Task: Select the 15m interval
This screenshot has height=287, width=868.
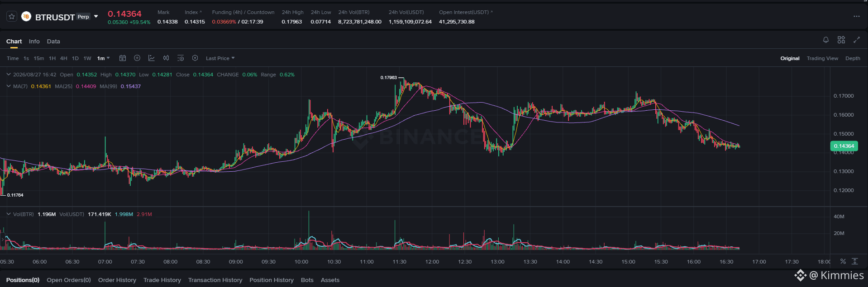Action: 39,58
